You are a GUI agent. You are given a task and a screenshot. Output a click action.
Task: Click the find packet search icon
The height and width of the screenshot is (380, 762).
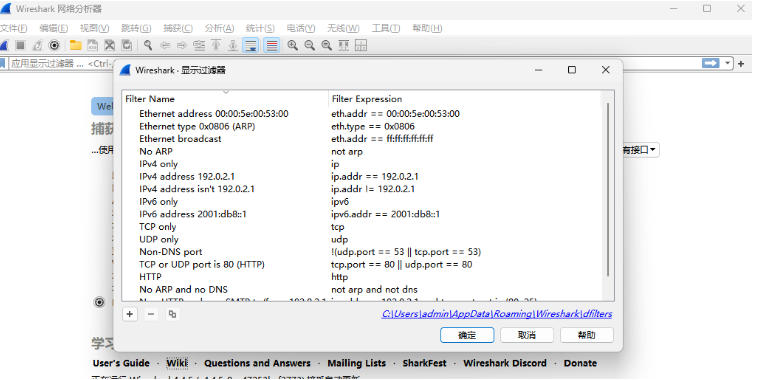point(148,46)
